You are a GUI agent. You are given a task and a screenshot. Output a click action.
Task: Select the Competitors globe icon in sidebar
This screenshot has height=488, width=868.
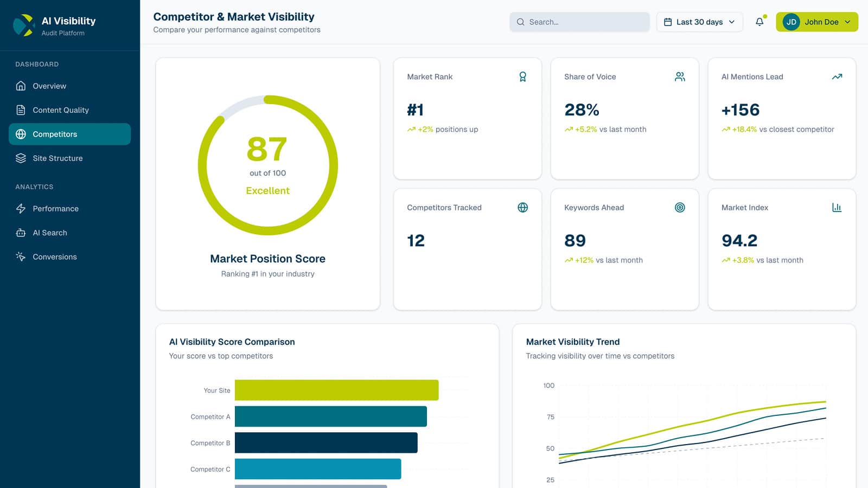(20, 134)
